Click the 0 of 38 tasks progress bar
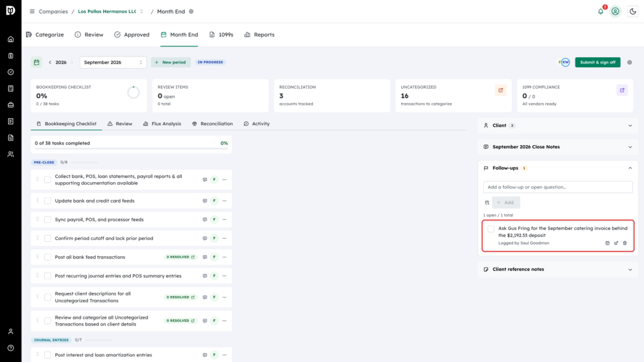Image resolution: width=644 pixels, height=362 pixels. click(x=131, y=149)
